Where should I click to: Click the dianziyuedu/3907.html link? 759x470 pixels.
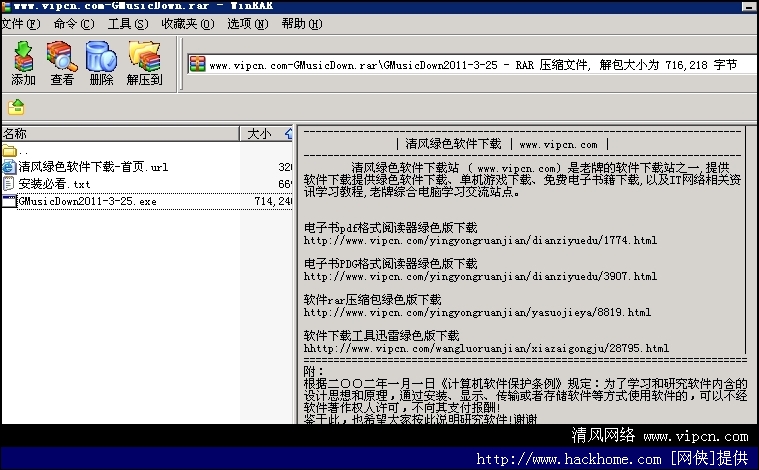point(480,276)
